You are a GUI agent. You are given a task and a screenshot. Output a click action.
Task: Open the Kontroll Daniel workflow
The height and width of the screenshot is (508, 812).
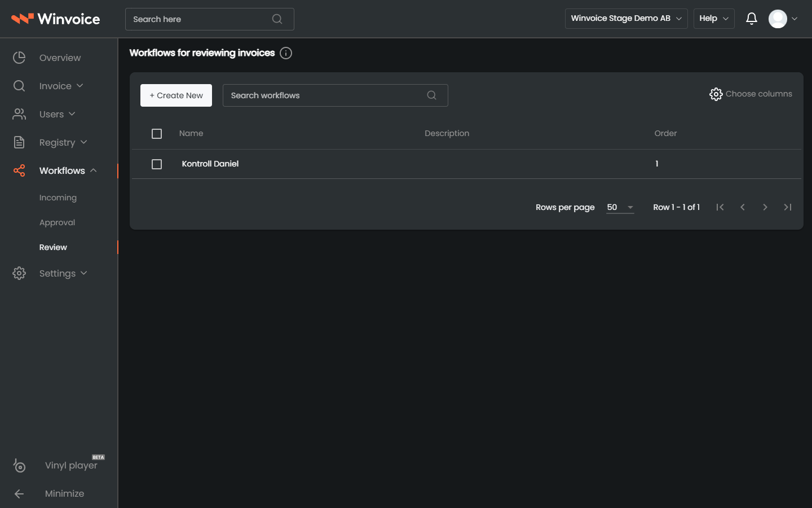[210, 164]
